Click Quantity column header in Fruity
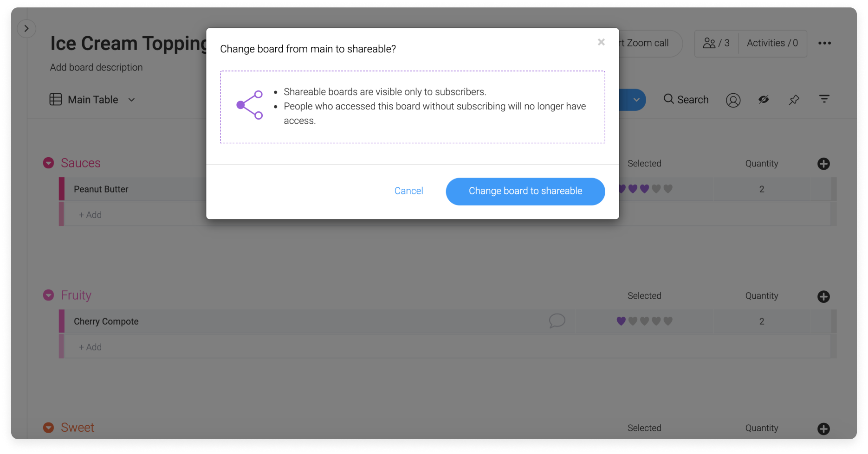868x454 pixels. point(762,296)
